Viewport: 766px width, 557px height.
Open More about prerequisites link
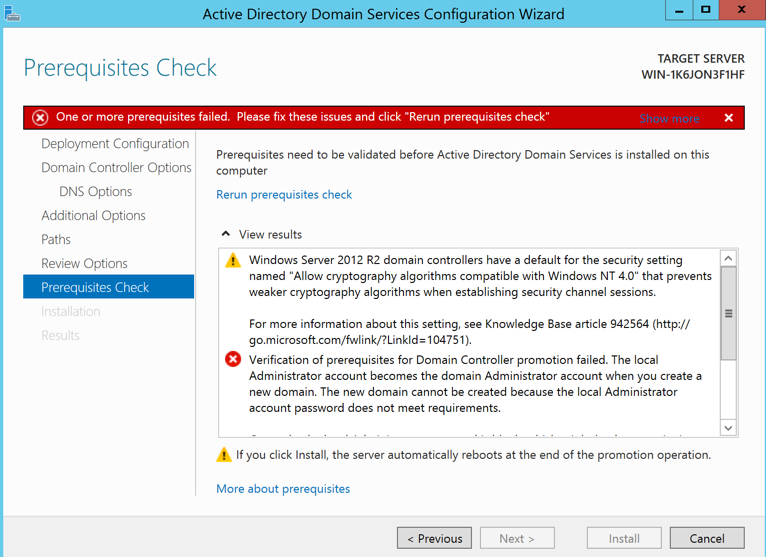pyautogui.click(x=283, y=489)
